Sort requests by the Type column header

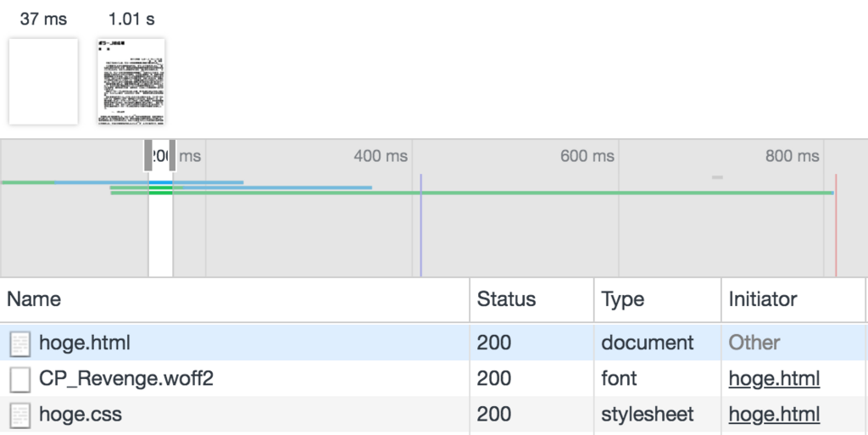(x=623, y=299)
